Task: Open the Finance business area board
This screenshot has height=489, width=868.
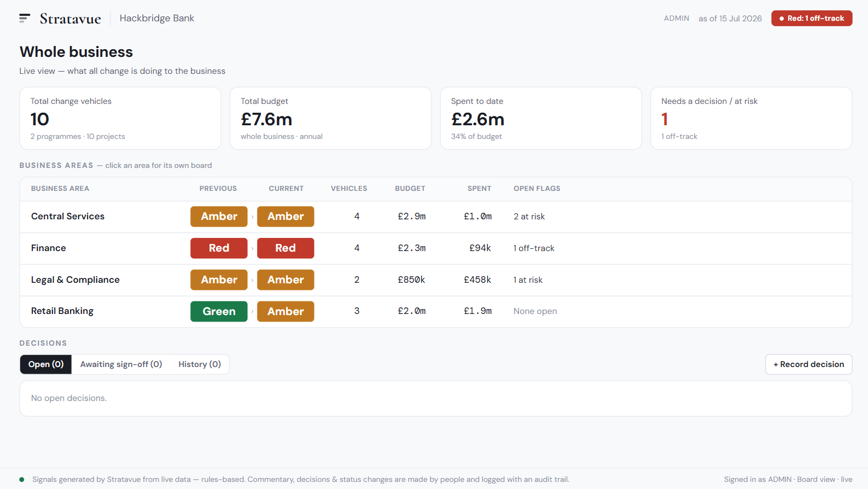Action: tap(436, 248)
